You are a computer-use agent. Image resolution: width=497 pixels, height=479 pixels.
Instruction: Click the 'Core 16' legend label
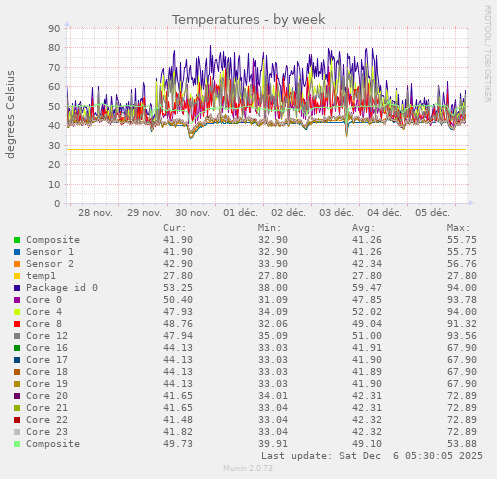[x=47, y=348]
